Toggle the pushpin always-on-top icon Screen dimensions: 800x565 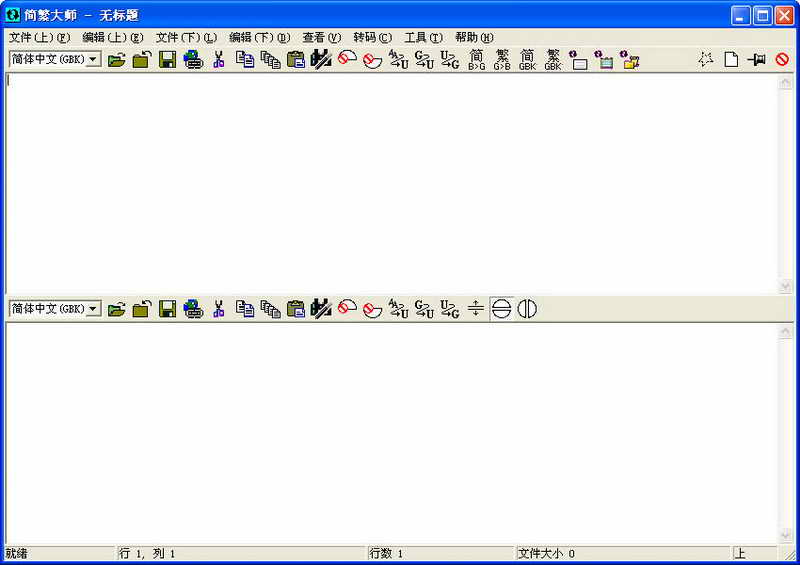[757, 60]
